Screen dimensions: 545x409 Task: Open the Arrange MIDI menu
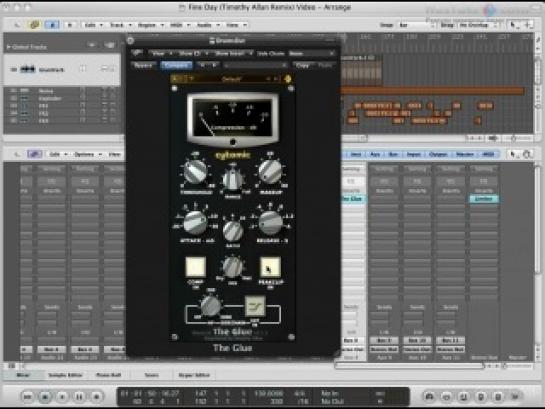coord(179,25)
